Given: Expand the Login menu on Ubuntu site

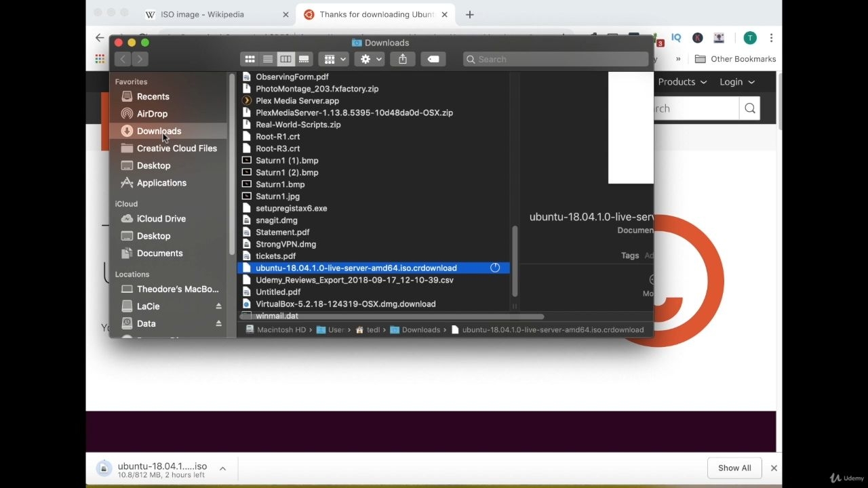Looking at the screenshot, I should click(737, 82).
